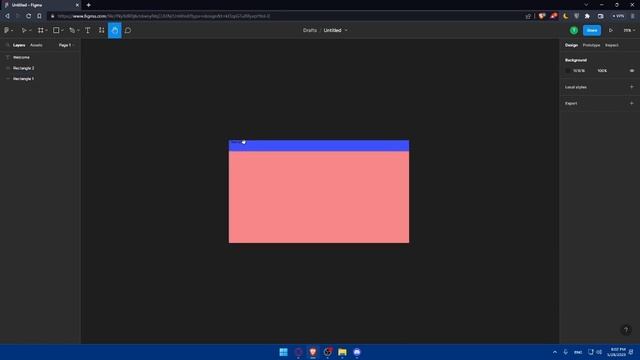The height and width of the screenshot is (360, 640).
Task: Toggle Background visibility eye icon
Action: [632, 71]
